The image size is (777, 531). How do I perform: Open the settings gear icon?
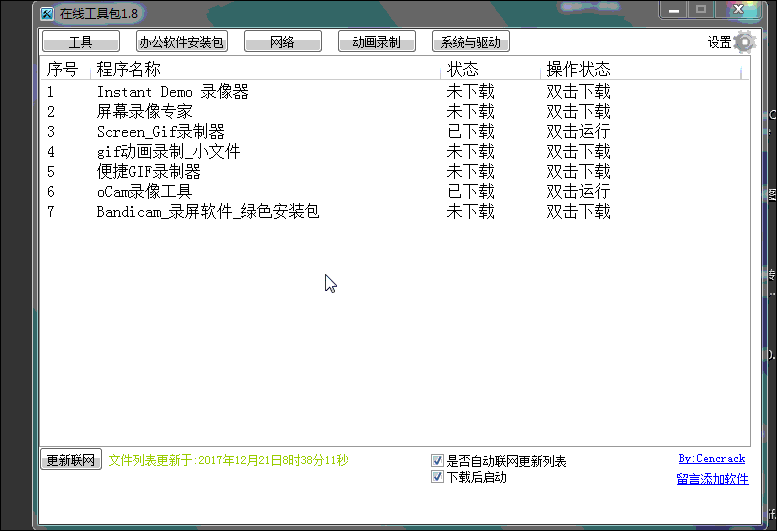(744, 42)
